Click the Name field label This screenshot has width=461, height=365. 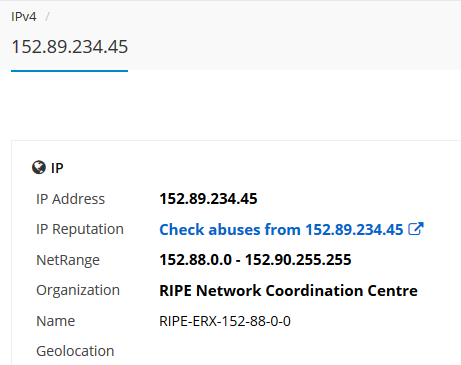(56, 321)
